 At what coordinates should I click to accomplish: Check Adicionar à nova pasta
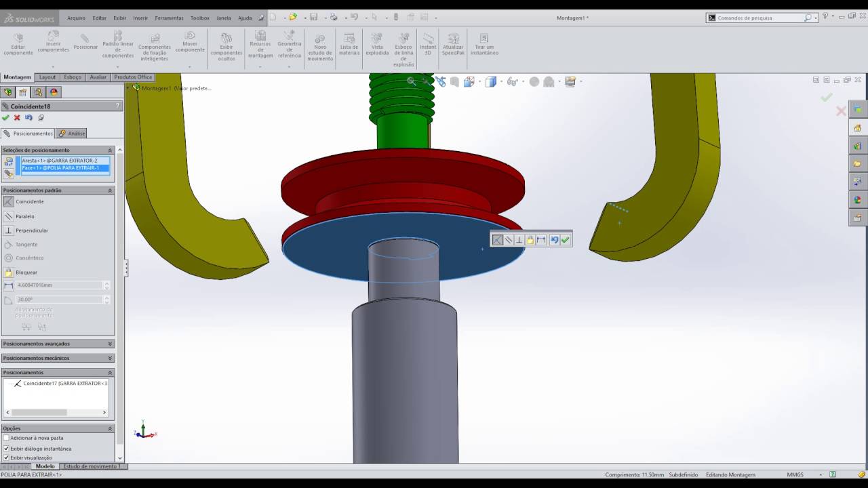click(x=7, y=438)
